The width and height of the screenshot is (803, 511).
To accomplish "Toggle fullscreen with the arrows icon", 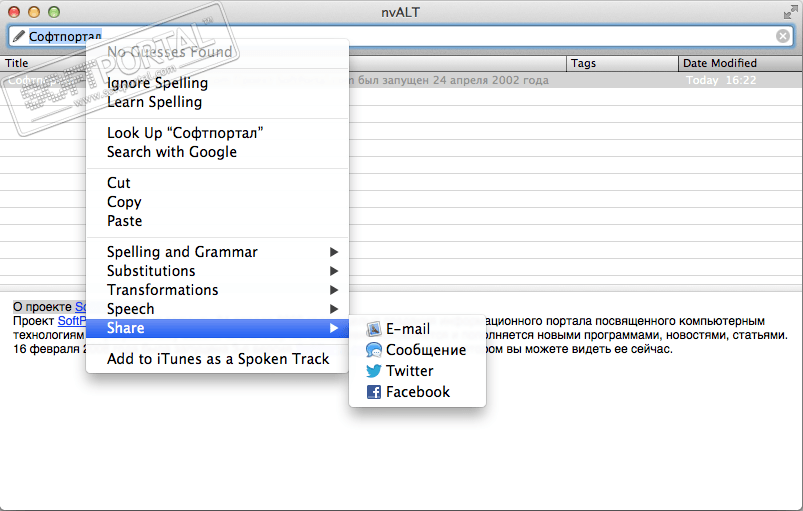I will (x=790, y=12).
